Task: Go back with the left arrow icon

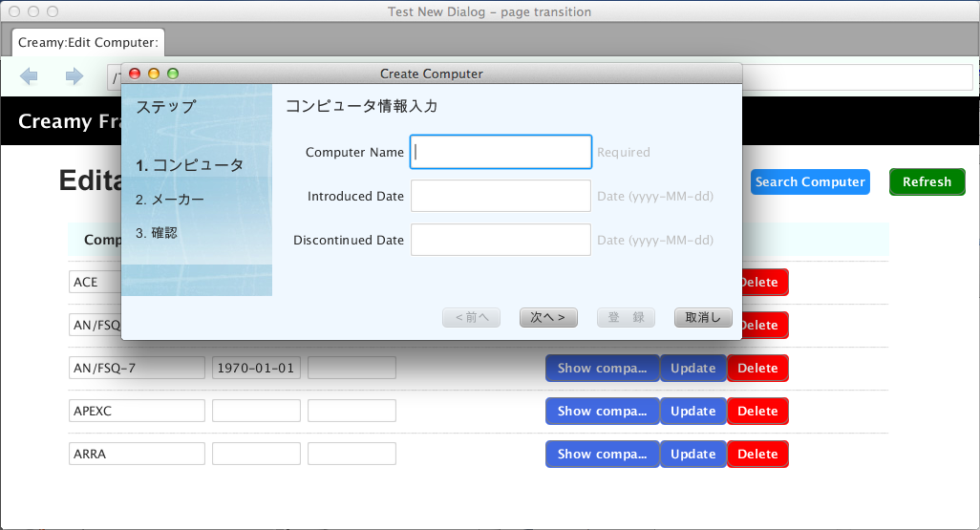Action: [x=29, y=76]
